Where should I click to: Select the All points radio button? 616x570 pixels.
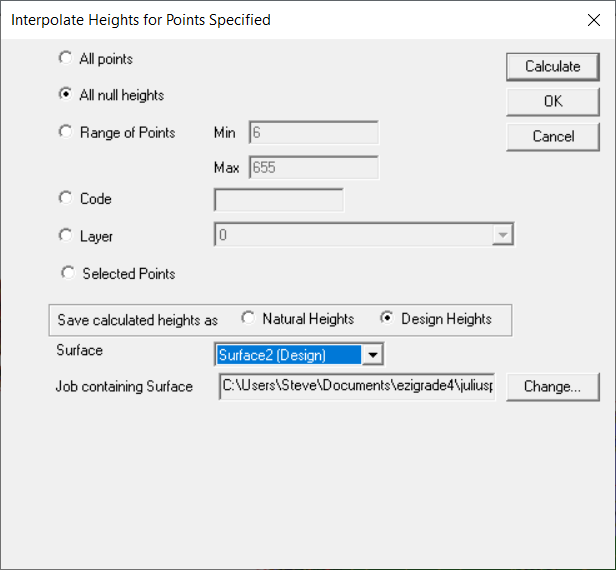point(66,59)
